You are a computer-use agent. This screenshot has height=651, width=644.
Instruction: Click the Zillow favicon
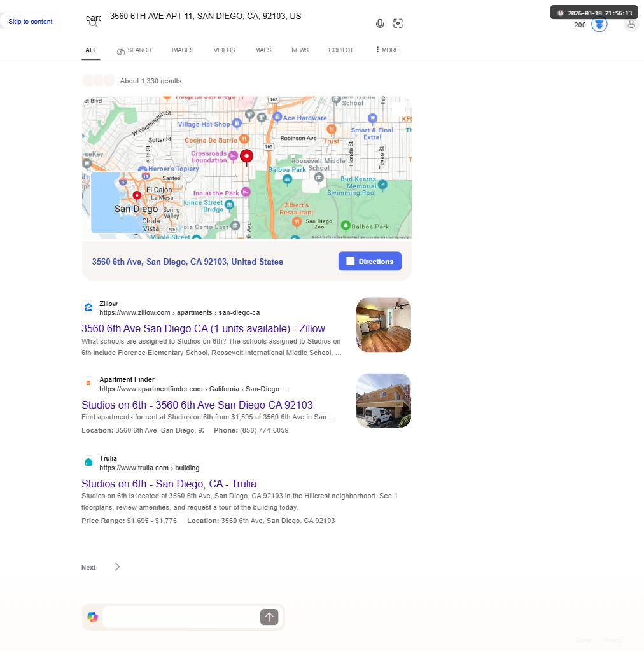click(88, 307)
